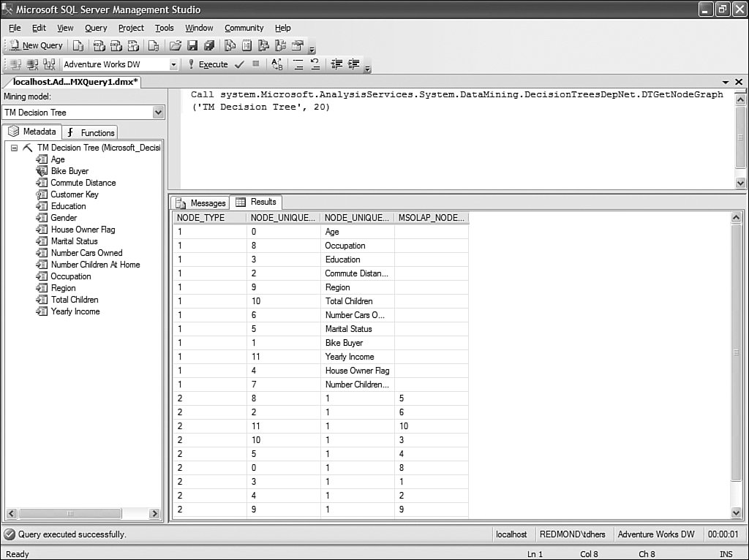The image size is (749, 560).
Task: Click the Increase Indent icon
Action: 354,64
